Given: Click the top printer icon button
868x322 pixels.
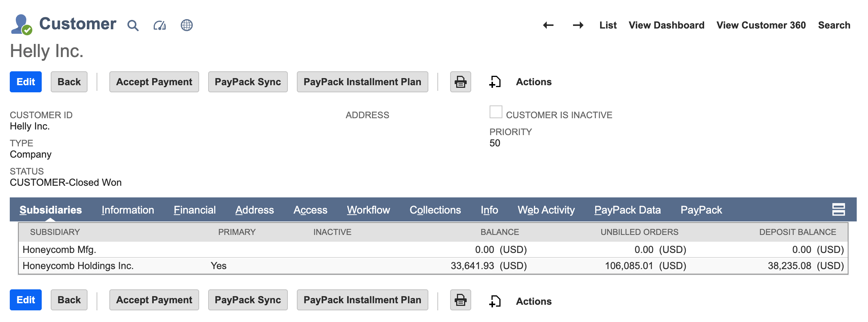Looking at the screenshot, I should pos(460,82).
